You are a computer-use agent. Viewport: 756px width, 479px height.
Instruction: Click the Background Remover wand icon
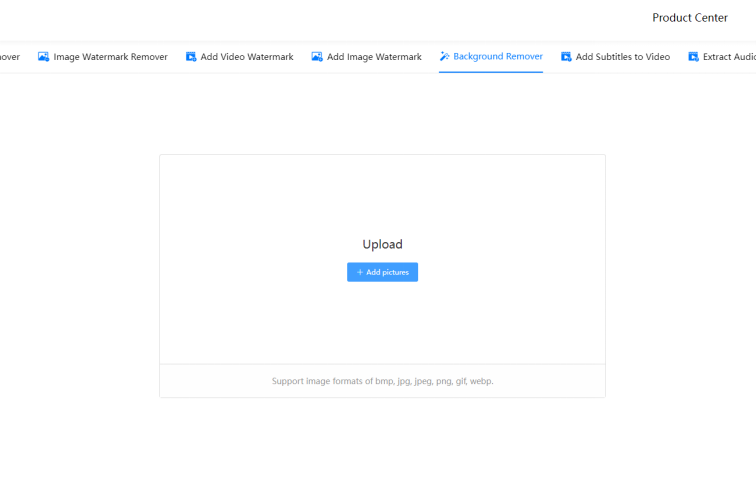445,56
